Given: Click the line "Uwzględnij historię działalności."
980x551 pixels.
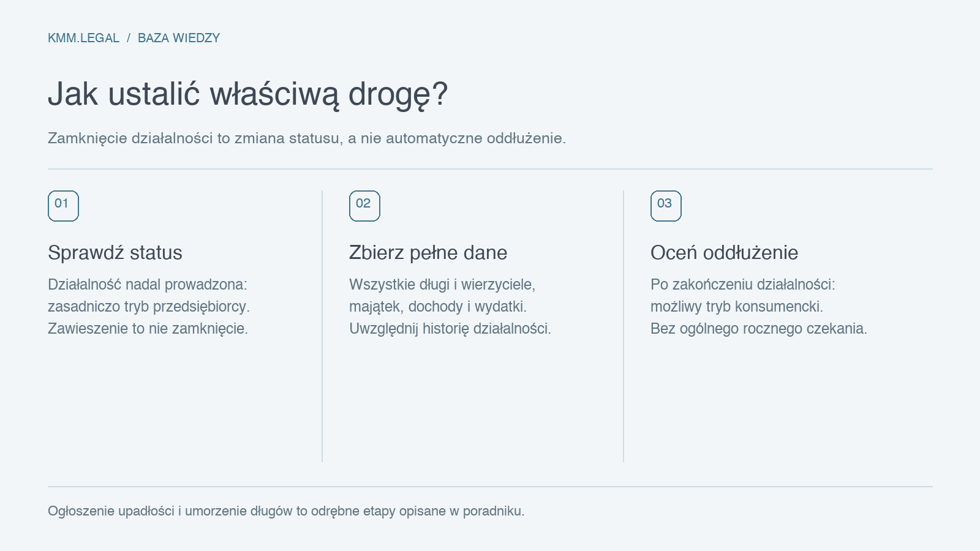Looking at the screenshot, I should coord(450,329).
